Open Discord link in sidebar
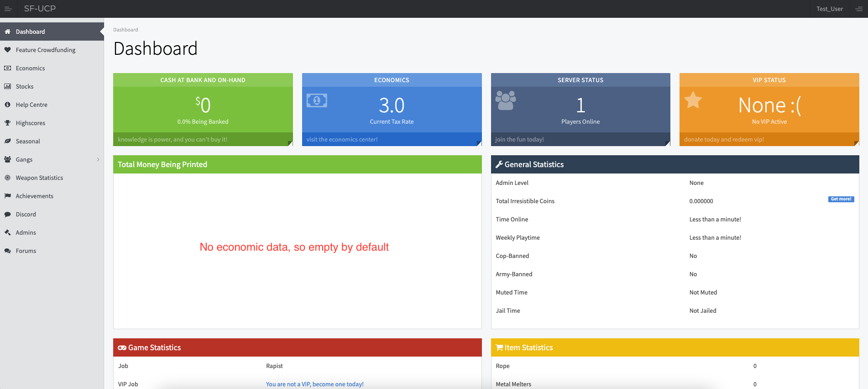 tap(52, 214)
